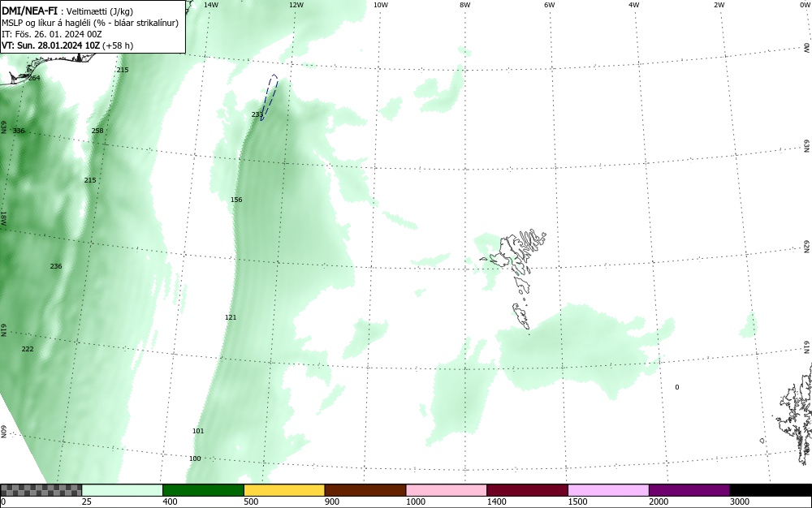Click the 'IT: Fös. 26. 01. 2024 00Z' line

tap(52, 34)
